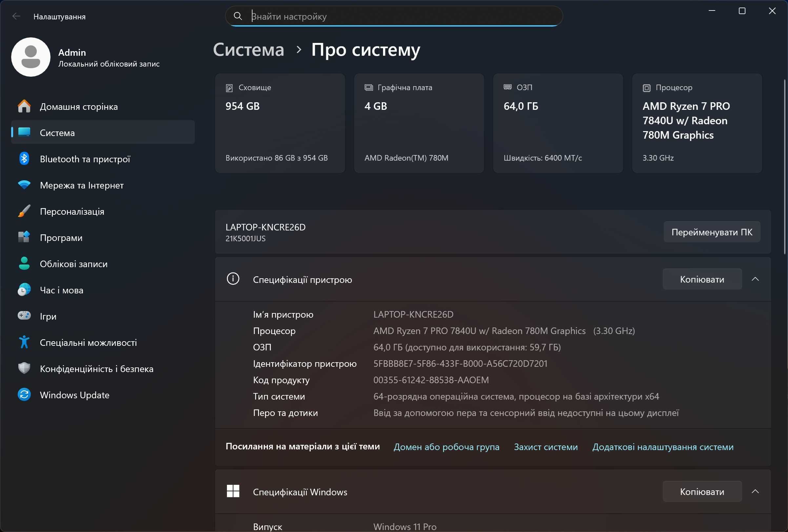Click the Час і мова clock-globe icon
The width and height of the screenshot is (788, 532).
click(x=24, y=290)
